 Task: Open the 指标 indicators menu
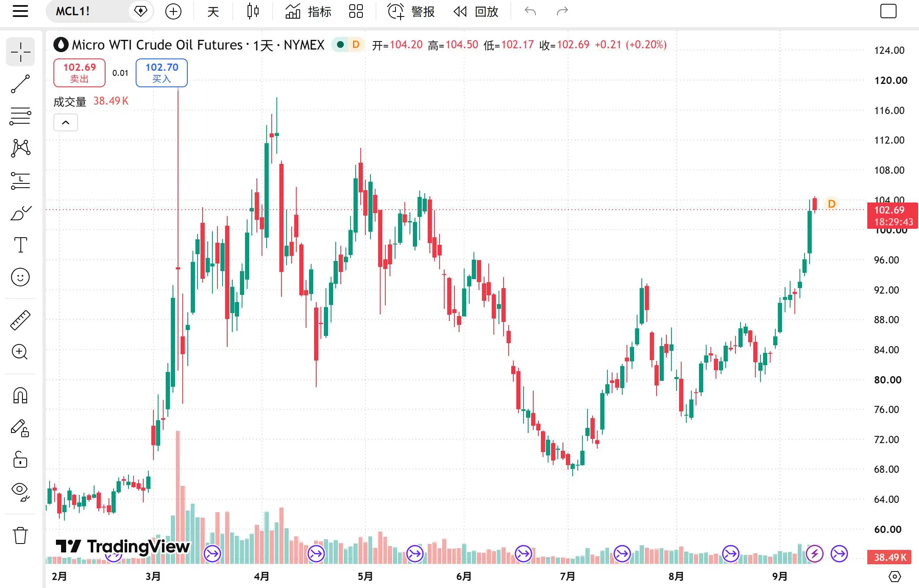pyautogui.click(x=308, y=11)
